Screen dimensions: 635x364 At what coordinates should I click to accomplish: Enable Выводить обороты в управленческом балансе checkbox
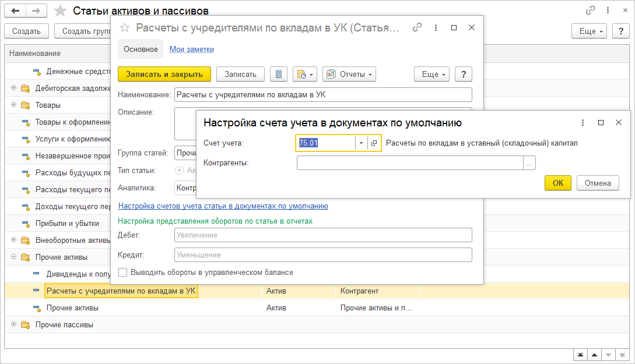[122, 272]
